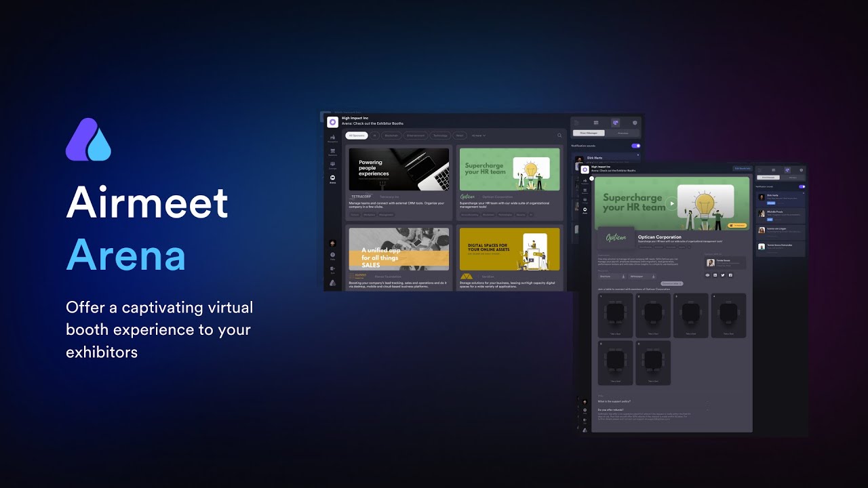
Task: Filter booths by Technology category
Action: click(440, 136)
